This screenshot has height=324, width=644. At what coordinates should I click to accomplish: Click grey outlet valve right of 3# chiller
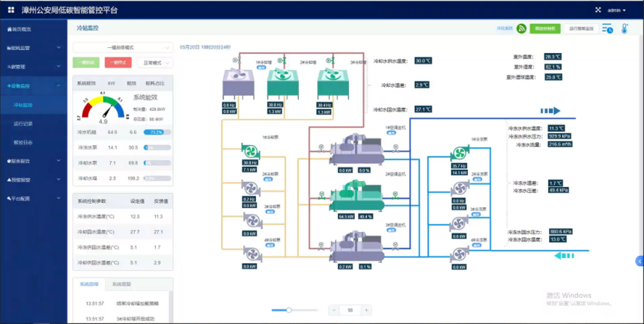tap(395, 245)
